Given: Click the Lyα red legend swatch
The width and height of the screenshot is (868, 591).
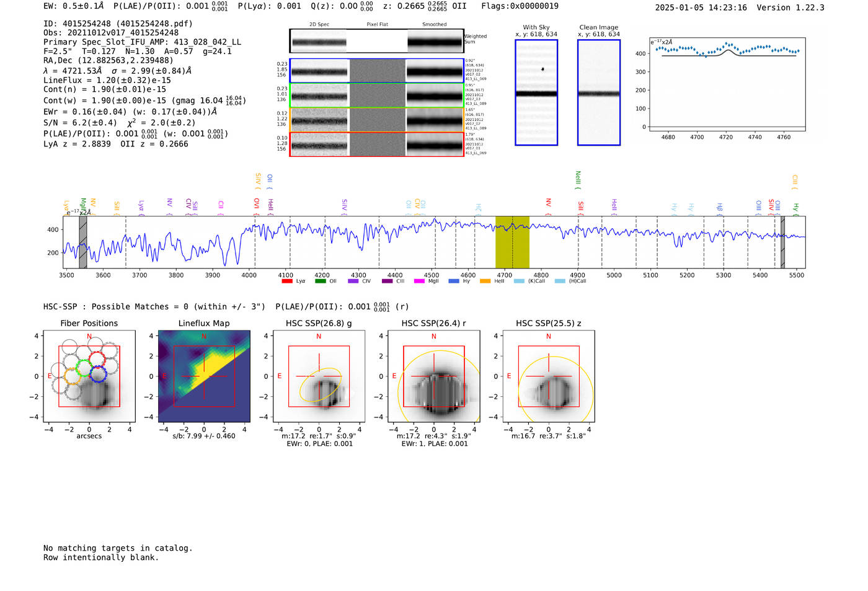Looking at the screenshot, I should (287, 282).
